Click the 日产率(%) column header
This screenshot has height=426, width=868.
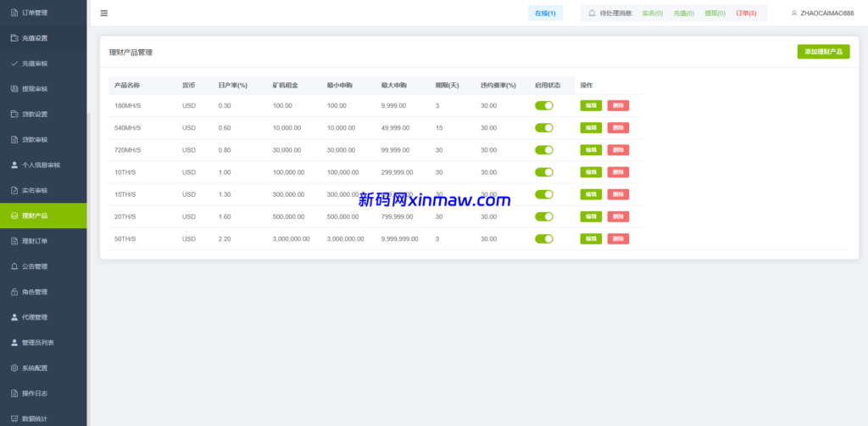[x=232, y=86]
